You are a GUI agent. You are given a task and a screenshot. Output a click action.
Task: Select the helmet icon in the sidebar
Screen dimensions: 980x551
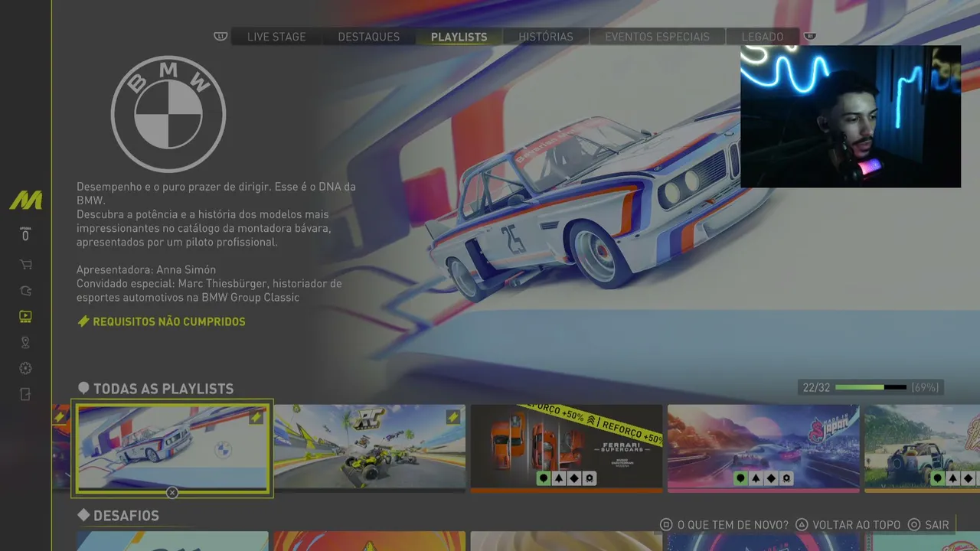tap(25, 291)
